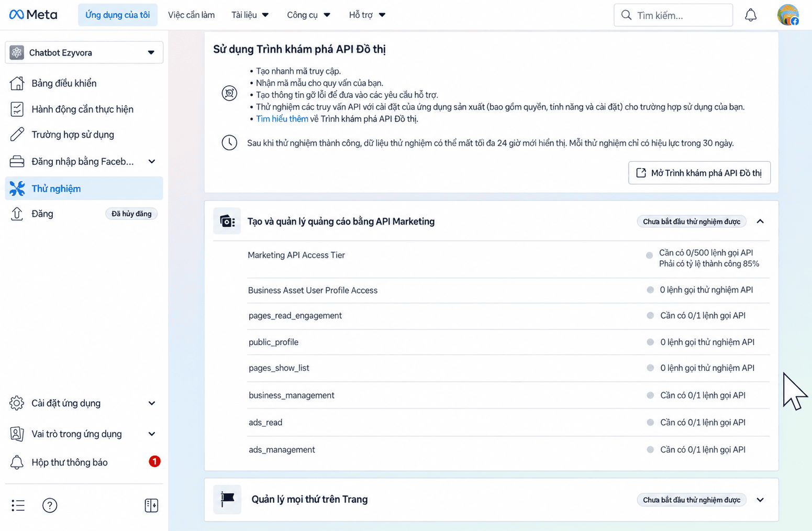The height and width of the screenshot is (531, 812).
Task: Click the API Marketing section camera icon
Action: [227, 222]
